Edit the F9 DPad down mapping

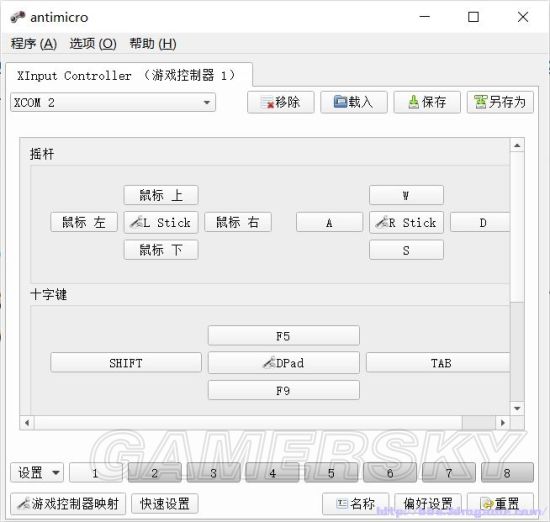pos(284,390)
